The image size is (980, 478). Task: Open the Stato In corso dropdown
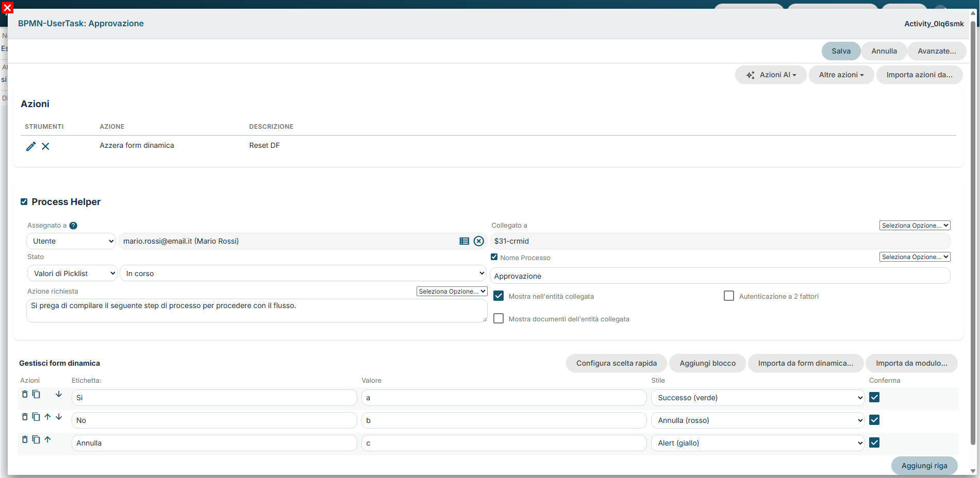(x=303, y=274)
